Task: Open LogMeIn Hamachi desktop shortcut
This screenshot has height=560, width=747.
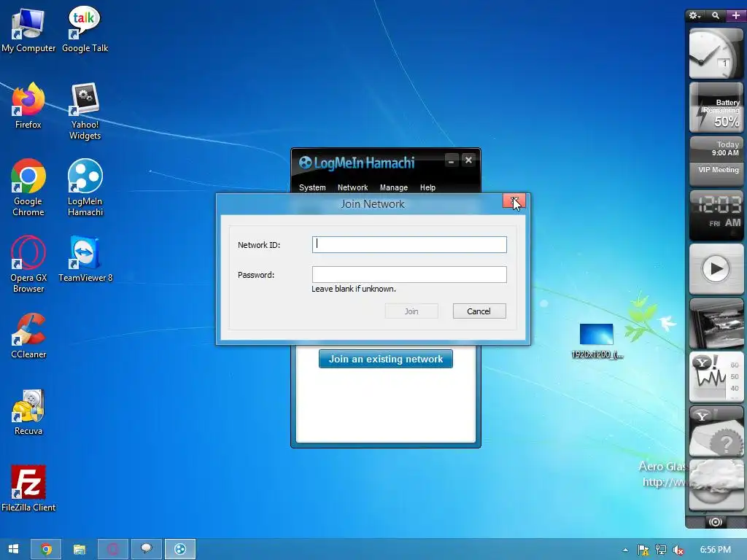Action: pyautogui.click(x=85, y=187)
